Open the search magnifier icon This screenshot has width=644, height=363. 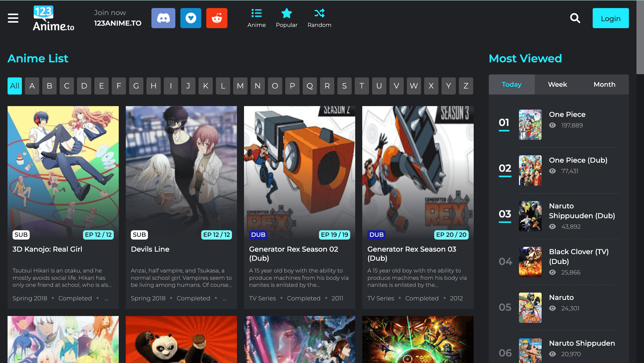click(x=575, y=18)
